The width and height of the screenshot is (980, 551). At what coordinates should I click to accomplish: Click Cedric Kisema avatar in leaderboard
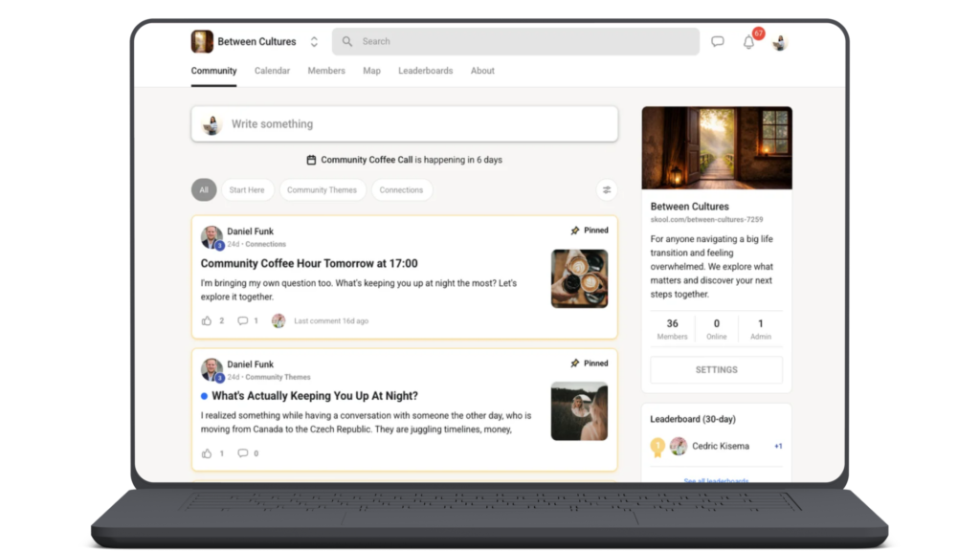coord(679,446)
